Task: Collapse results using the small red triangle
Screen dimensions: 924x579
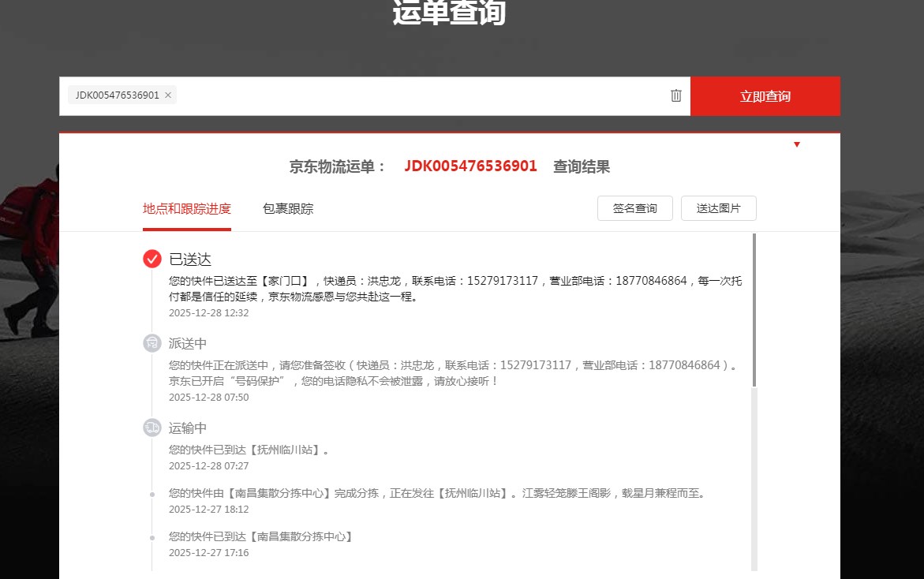Action: 797,144
